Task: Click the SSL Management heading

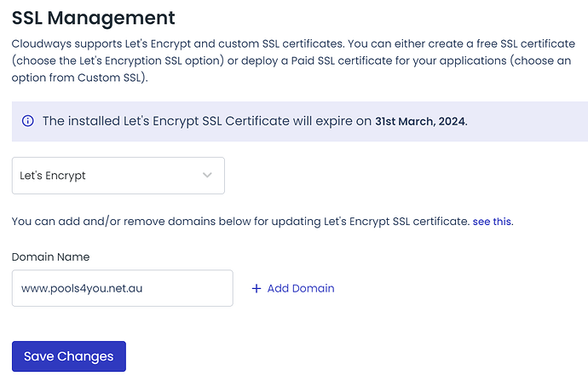Action: 94,17
